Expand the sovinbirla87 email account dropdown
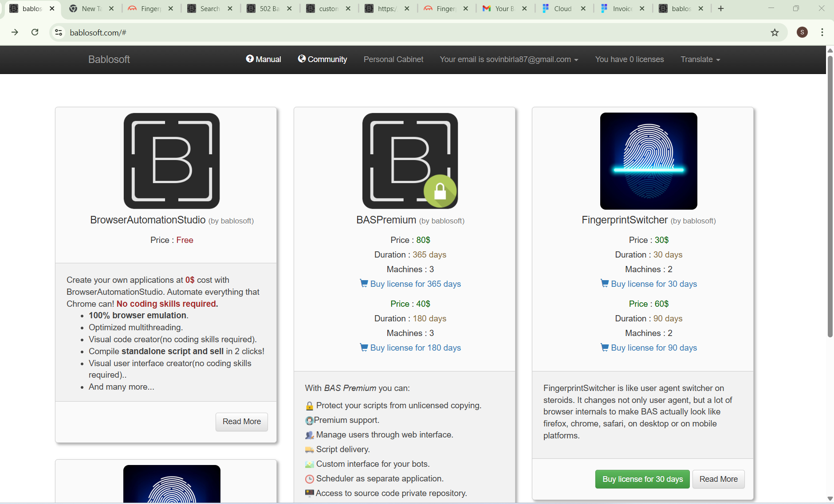Viewport: 834px width, 504px height. coord(508,59)
